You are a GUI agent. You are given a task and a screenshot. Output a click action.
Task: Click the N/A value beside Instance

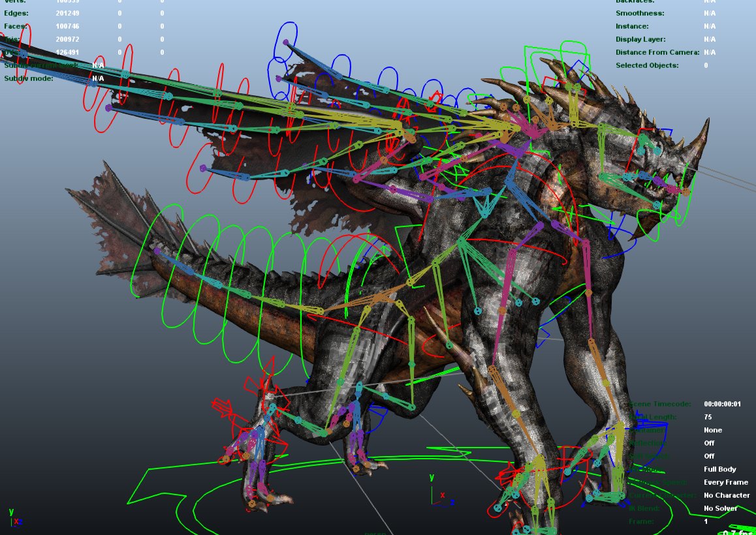(x=709, y=26)
